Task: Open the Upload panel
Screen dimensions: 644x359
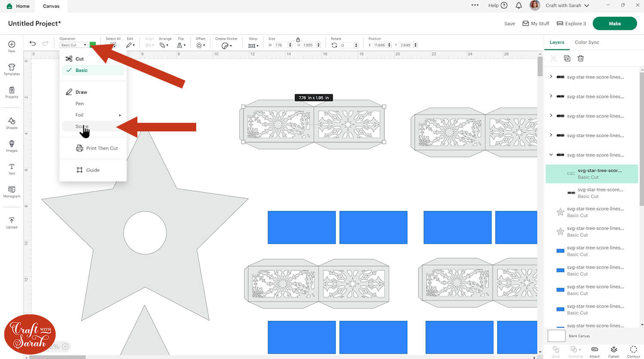Action: click(12, 222)
